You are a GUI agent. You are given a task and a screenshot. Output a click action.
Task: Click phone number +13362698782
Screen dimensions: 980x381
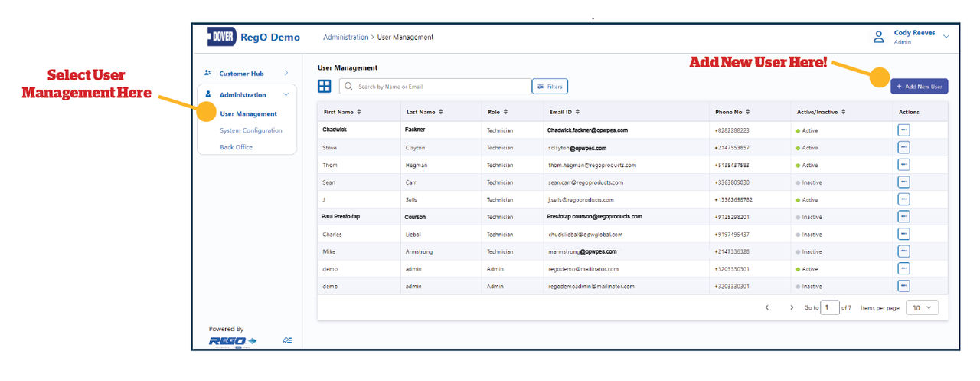click(734, 199)
